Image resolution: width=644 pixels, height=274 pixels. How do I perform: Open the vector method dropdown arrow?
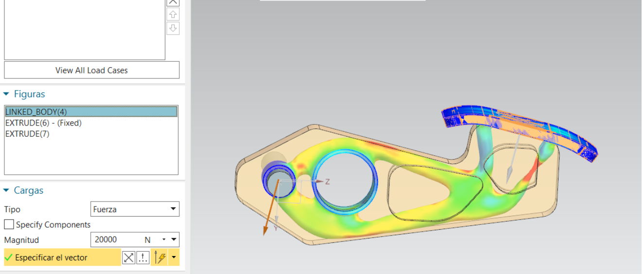(174, 257)
